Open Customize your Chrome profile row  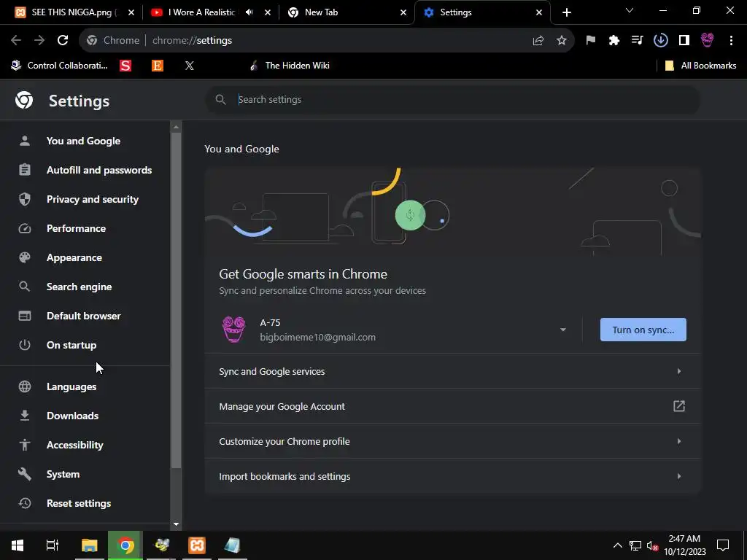pyautogui.click(x=452, y=441)
